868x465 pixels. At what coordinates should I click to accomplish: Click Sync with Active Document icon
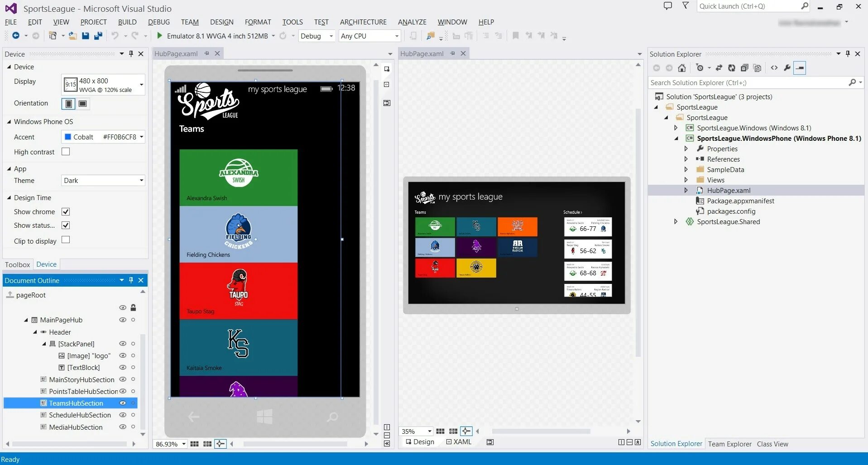pyautogui.click(x=719, y=68)
